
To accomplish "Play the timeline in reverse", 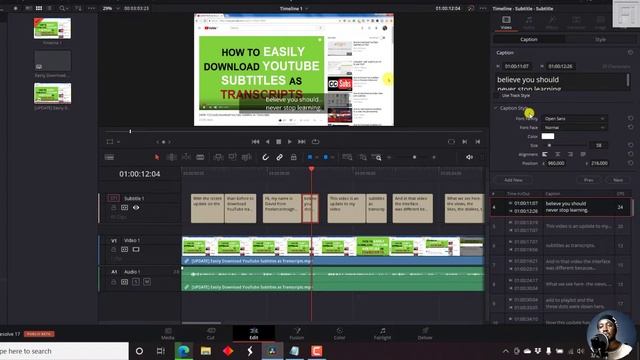I will [267, 142].
